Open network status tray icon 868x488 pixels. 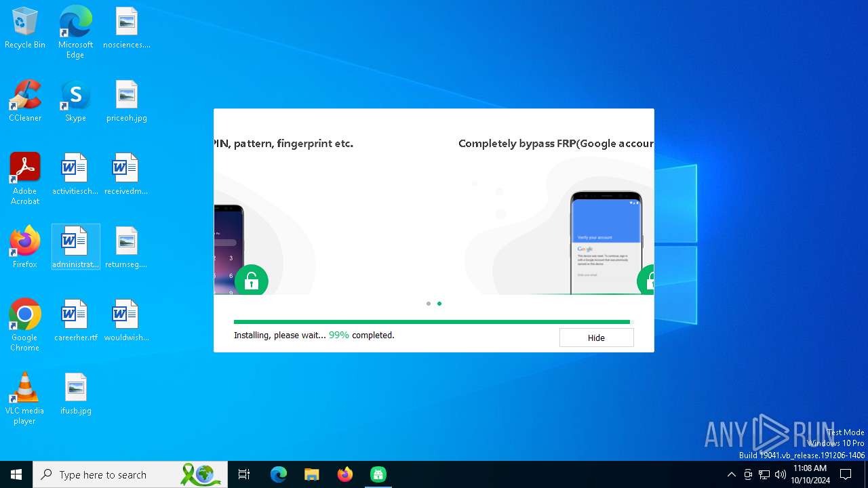click(x=764, y=474)
